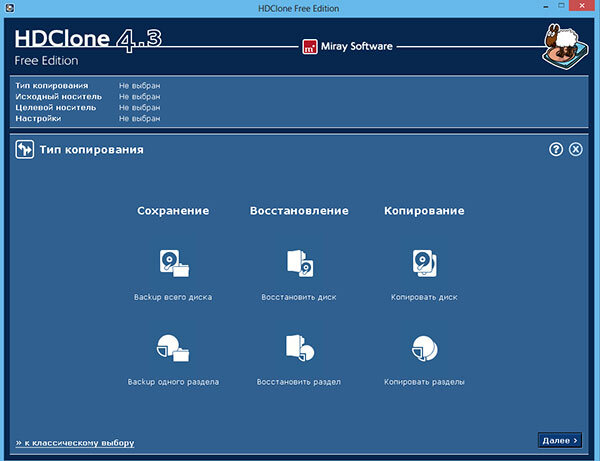Click the Backup одного раздела label

click(x=173, y=382)
